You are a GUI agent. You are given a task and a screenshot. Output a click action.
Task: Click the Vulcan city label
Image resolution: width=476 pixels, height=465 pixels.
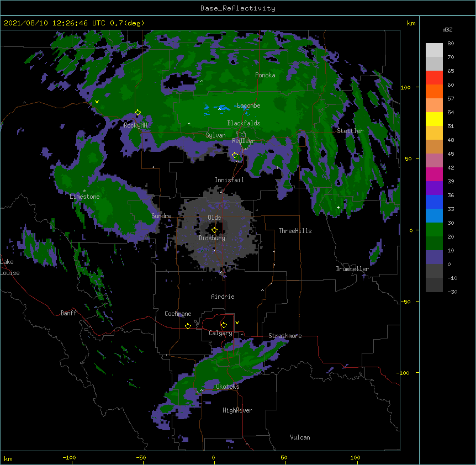[300, 437]
